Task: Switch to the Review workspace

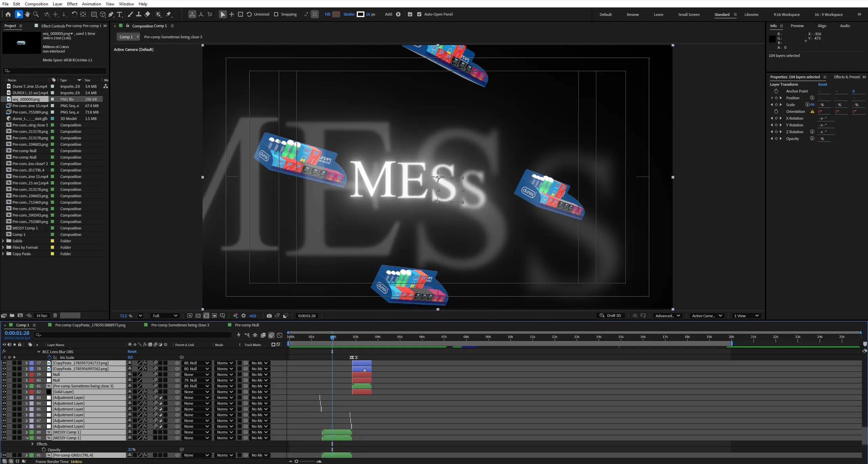Action: 633,15
